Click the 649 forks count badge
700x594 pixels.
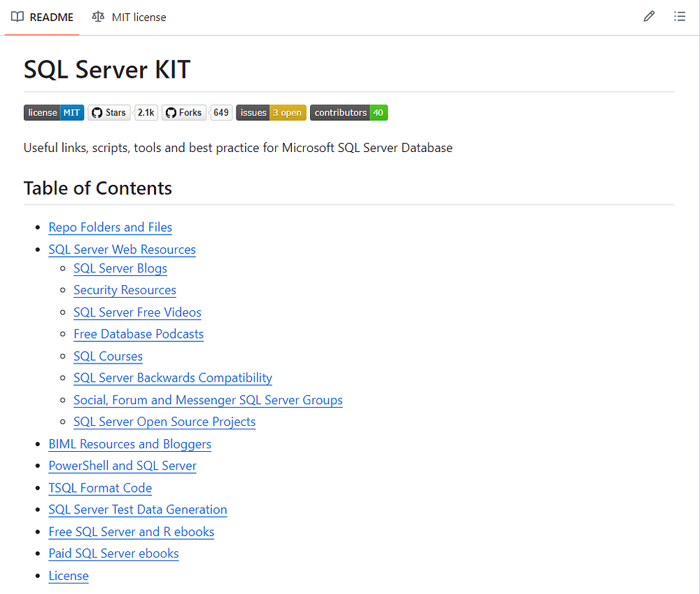pyautogui.click(x=221, y=112)
